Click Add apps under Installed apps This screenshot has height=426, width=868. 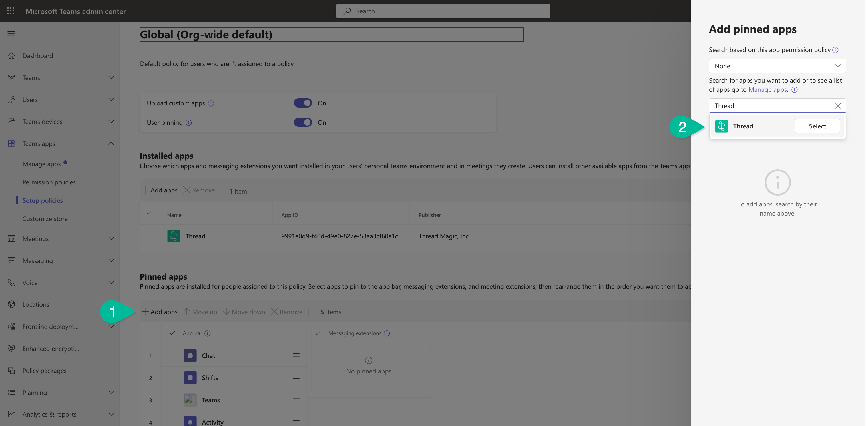[x=159, y=190]
